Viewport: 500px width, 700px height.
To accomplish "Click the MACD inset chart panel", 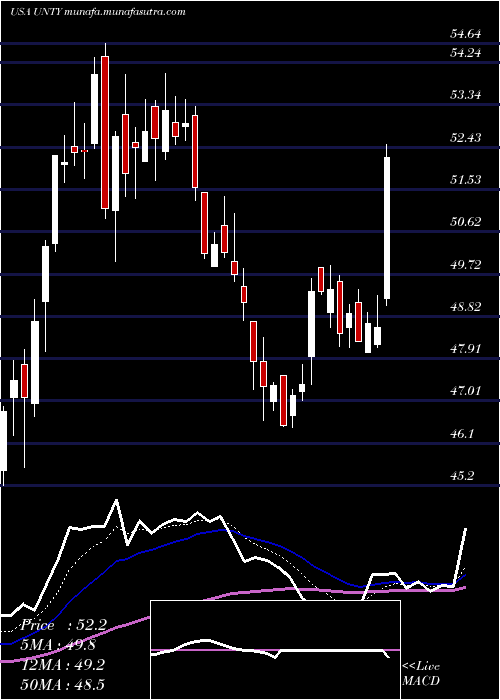I will tap(275, 650).
